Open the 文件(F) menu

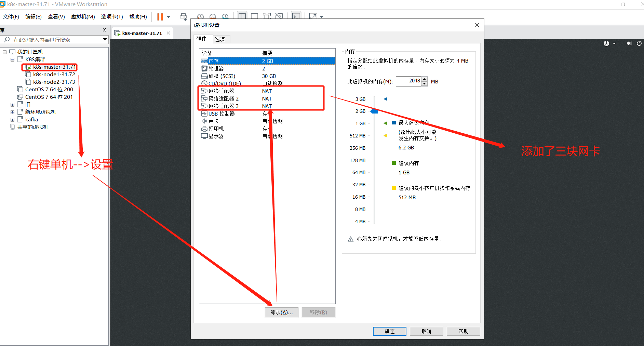pos(11,17)
